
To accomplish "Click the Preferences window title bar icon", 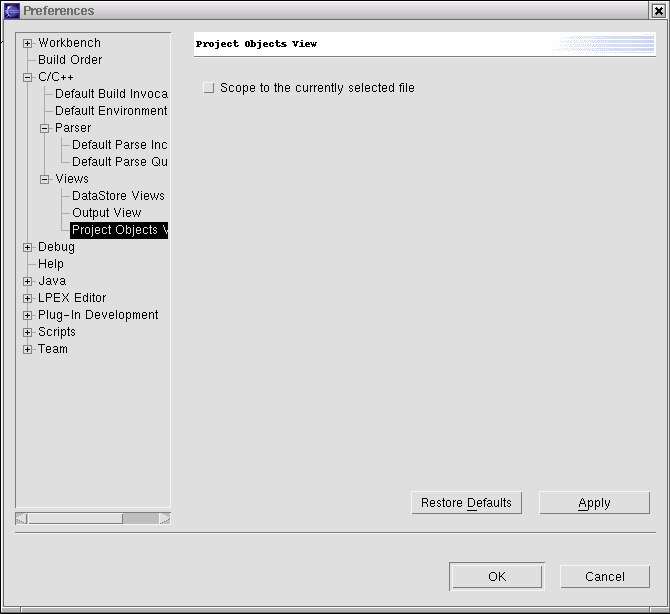I will [12, 11].
